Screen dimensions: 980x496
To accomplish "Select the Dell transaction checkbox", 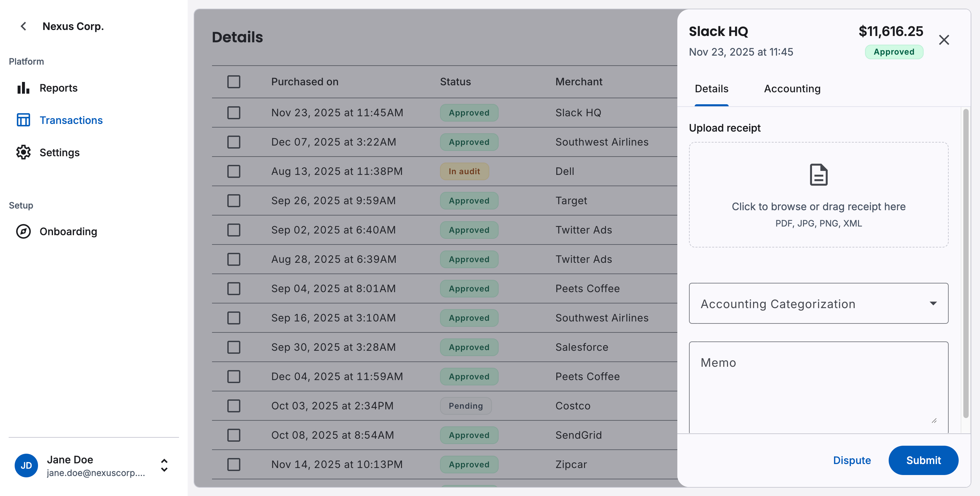I will point(234,171).
